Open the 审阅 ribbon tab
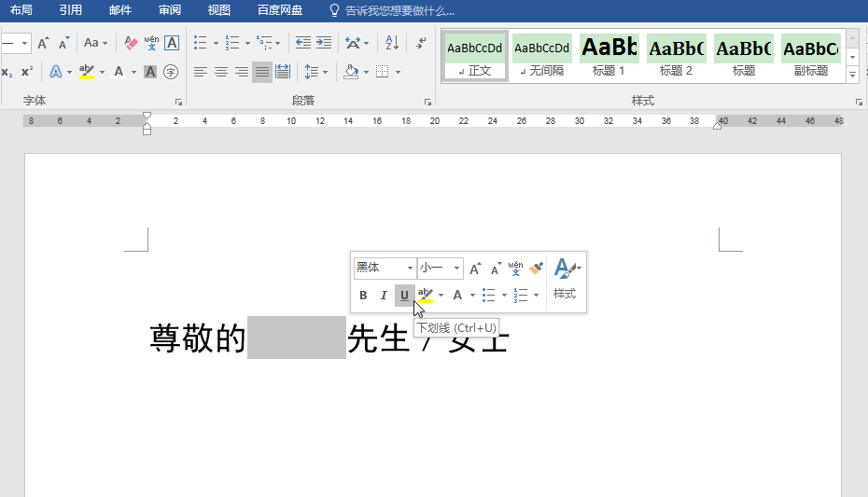This screenshot has height=497, width=868. pyautogui.click(x=170, y=10)
